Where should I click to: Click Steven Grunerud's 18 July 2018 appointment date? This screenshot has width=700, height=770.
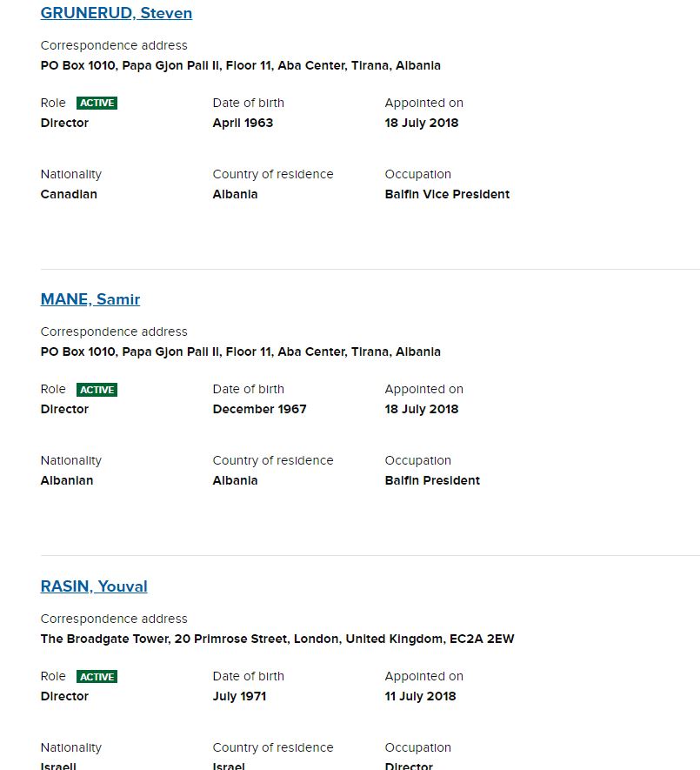tap(421, 123)
